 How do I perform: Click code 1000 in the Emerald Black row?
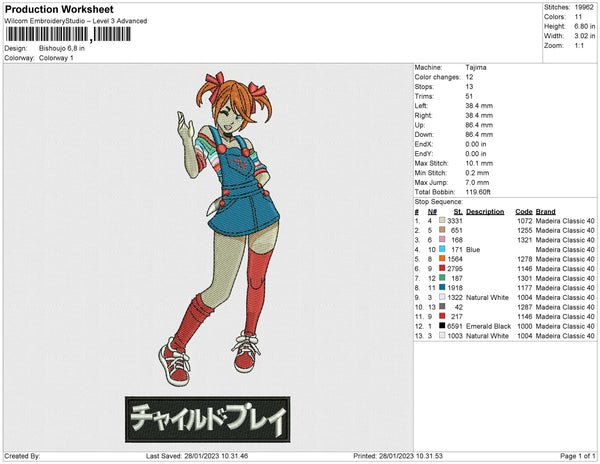(x=525, y=326)
